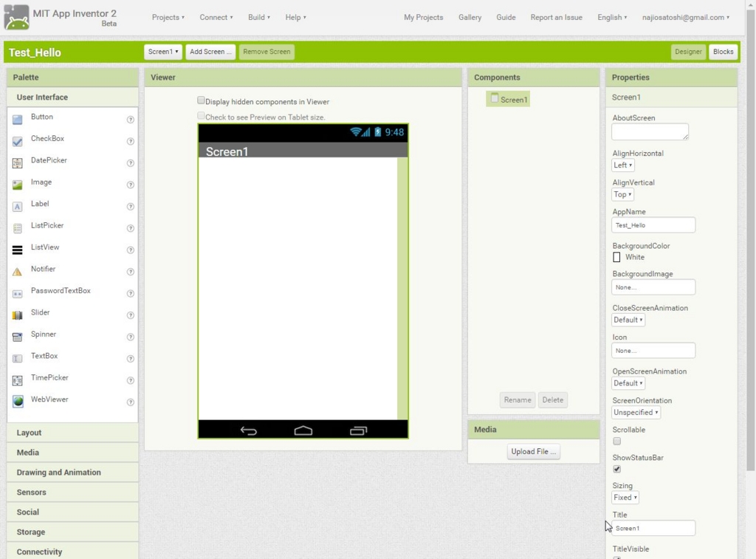This screenshot has height=559, width=756.
Task: Open the ScreenOrientation Unspecified dropdown
Action: coord(636,412)
